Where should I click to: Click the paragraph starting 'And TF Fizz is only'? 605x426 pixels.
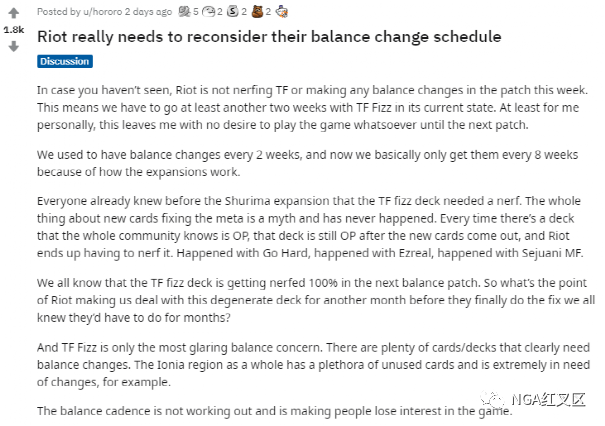click(314, 365)
